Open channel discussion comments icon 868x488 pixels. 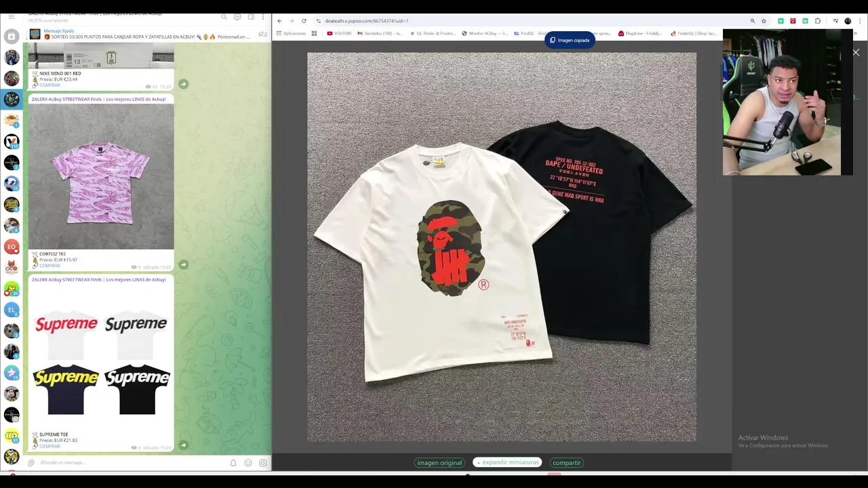[237, 16]
